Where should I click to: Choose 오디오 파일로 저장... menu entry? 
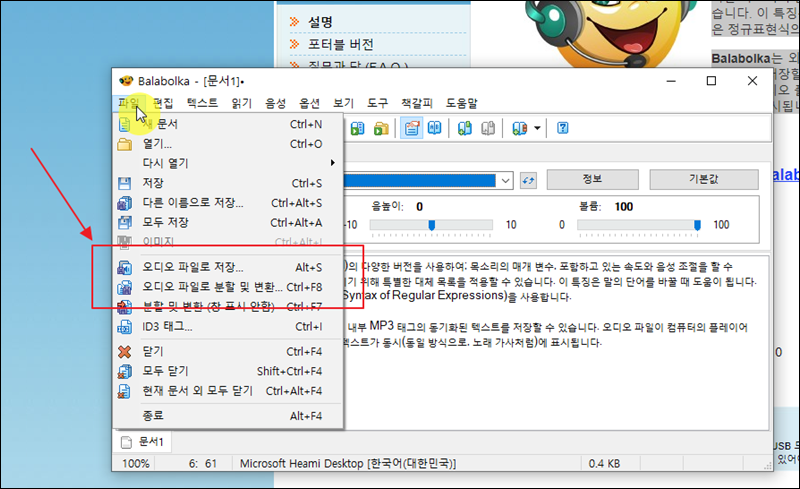tap(228, 267)
